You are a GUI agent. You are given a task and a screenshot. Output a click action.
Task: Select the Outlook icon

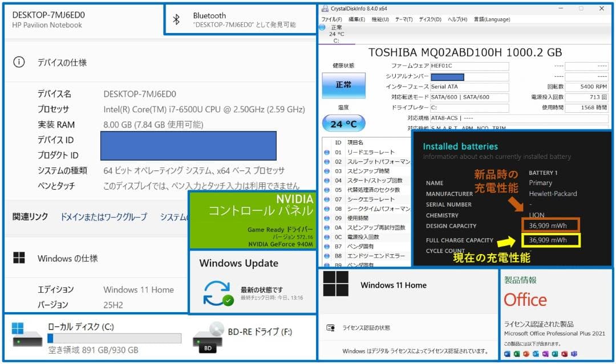[x=534, y=354]
